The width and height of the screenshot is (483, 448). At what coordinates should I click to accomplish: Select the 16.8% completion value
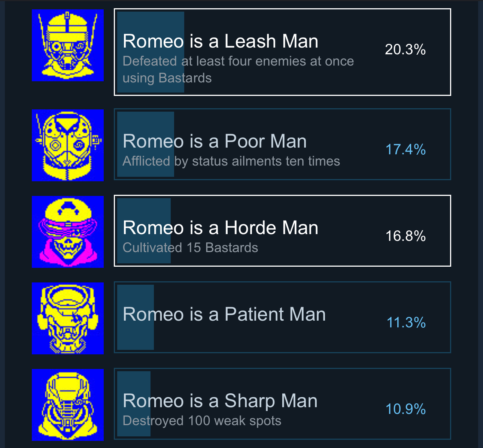[x=405, y=236]
